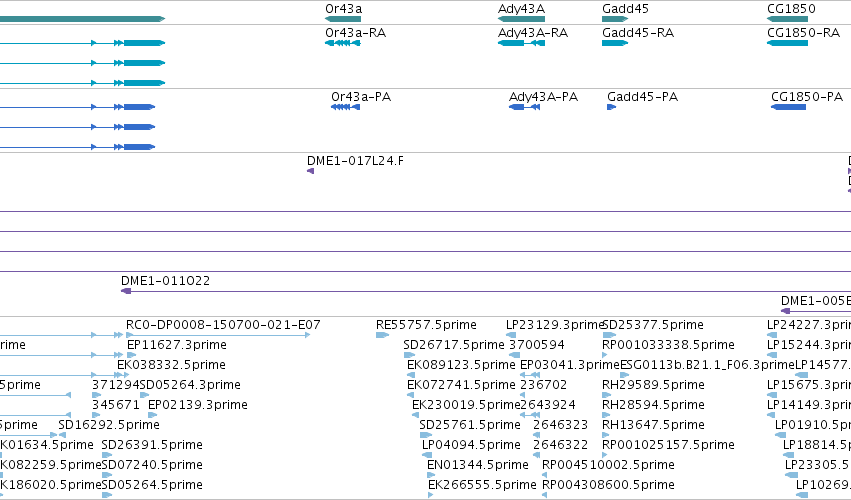Click the Gadd45-RA transcript label
851x500 pixels.
click(638, 33)
